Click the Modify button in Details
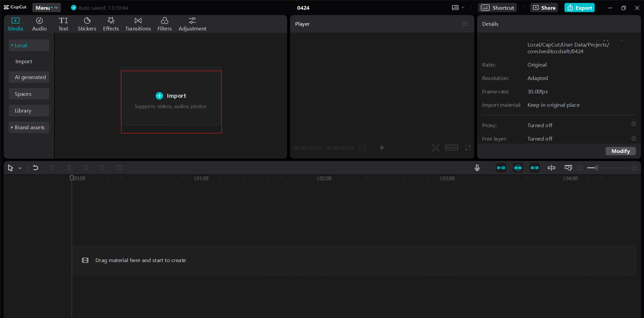Image resolution: width=644 pixels, height=318 pixels. click(x=620, y=151)
